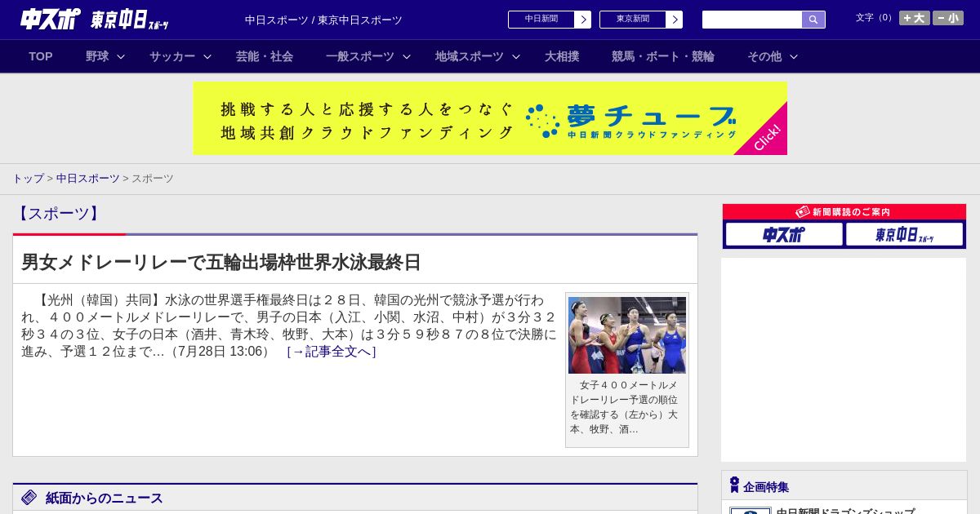The width and height of the screenshot is (980, 514).
Task: Click the 中スポ logo in header
Action: 51,19
